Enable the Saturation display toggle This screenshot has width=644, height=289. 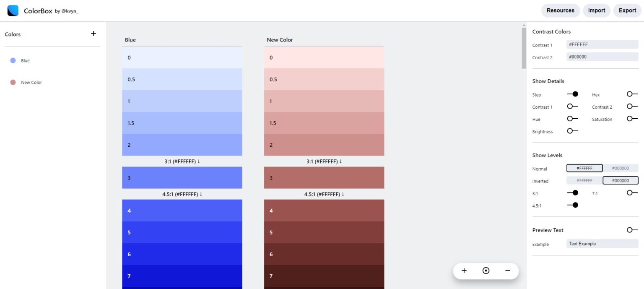(x=631, y=119)
